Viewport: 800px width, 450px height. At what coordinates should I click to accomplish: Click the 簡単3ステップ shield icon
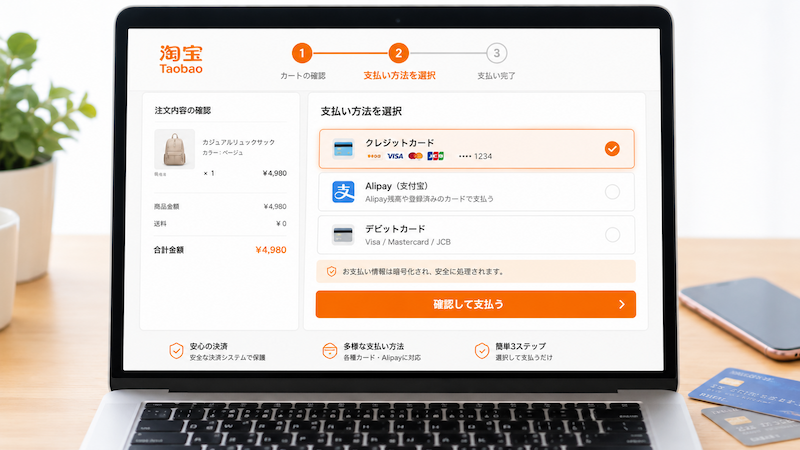(482, 351)
